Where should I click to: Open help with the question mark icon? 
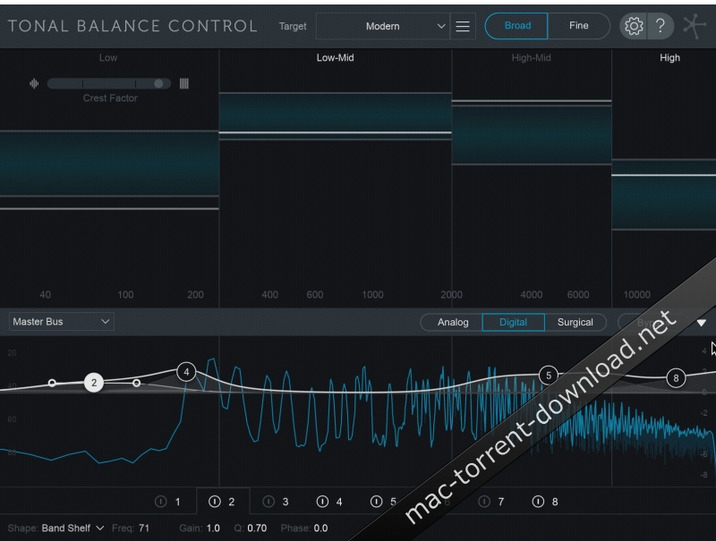click(660, 26)
